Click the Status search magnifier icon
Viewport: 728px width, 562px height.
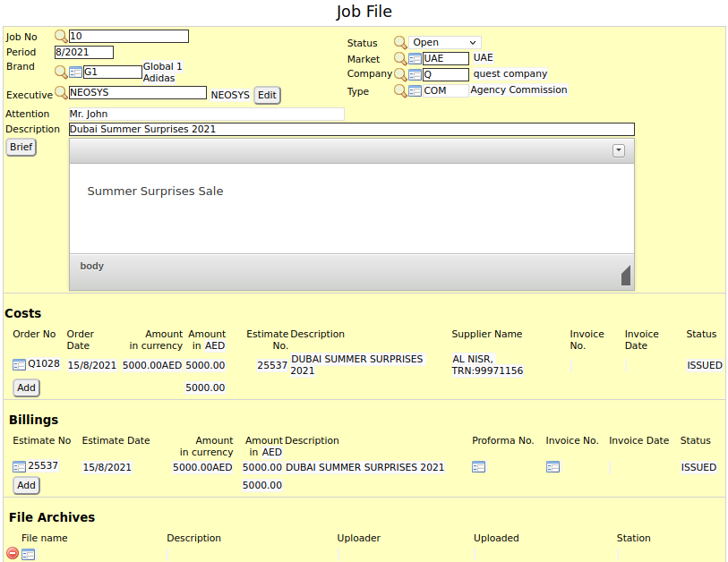pyautogui.click(x=400, y=42)
